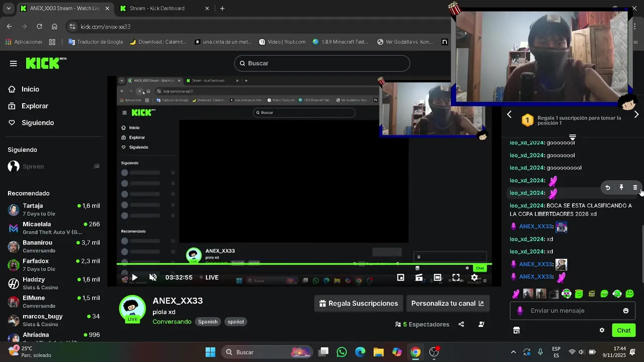Open Tartaja's recommended channel

(x=54, y=210)
